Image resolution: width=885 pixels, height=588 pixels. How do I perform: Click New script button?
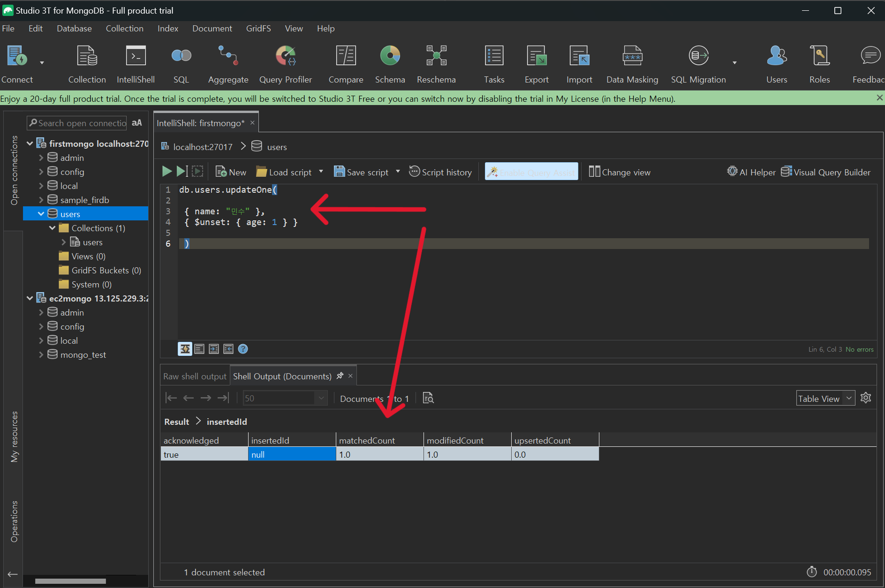(231, 172)
